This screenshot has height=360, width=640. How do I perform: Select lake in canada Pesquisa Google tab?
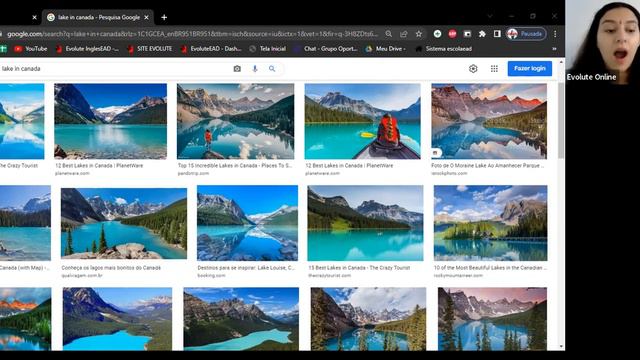(x=98, y=17)
